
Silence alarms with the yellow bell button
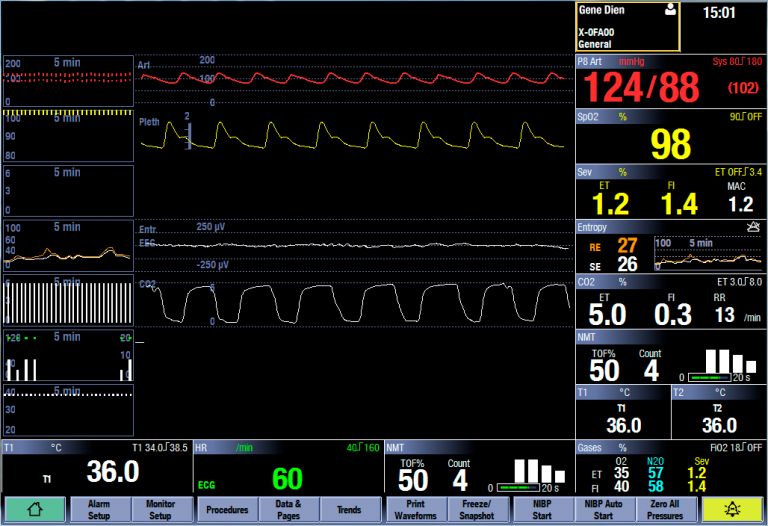coord(733,509)
